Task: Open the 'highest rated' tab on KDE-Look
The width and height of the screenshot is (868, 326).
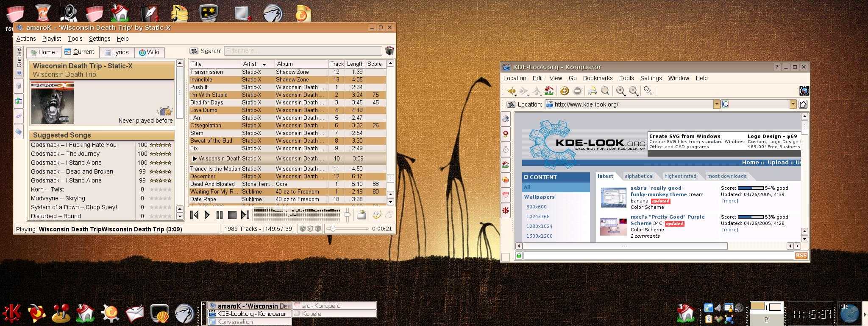Action: coord(680,176)
